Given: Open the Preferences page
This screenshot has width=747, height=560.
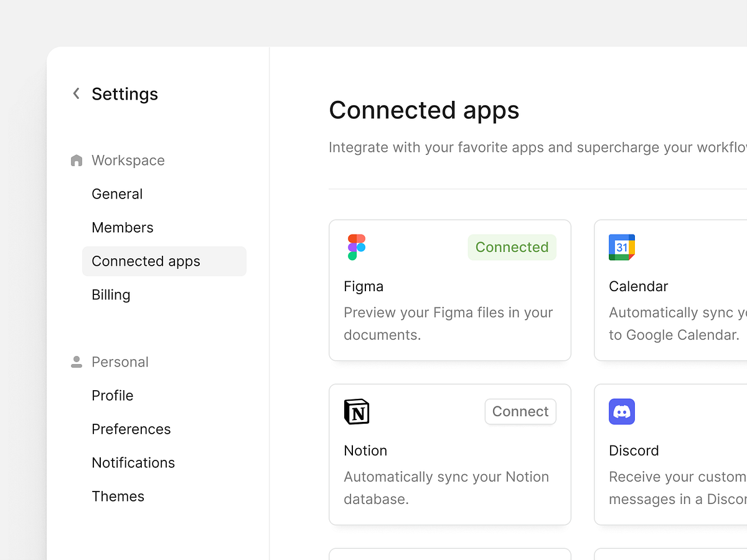Looking at the screenshot, I should (x=131, y=429).
